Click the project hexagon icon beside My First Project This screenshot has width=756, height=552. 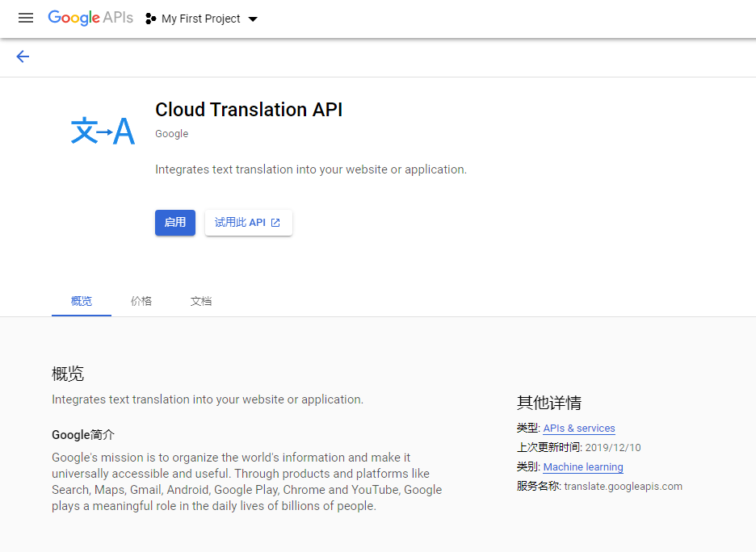150,19
